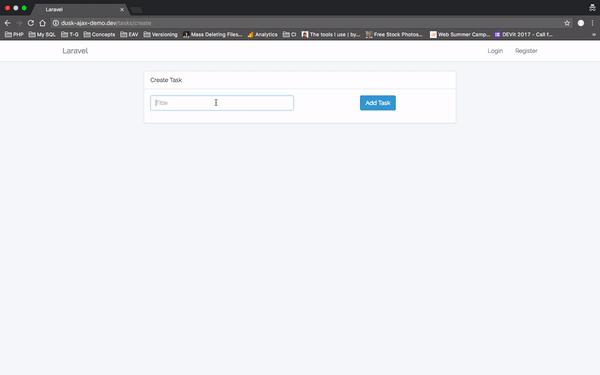Image resolution: width=600 pixels, height=375 pixels.
Task: Open 'The tools I use' bookmark
Action: (x=331, y=34)
